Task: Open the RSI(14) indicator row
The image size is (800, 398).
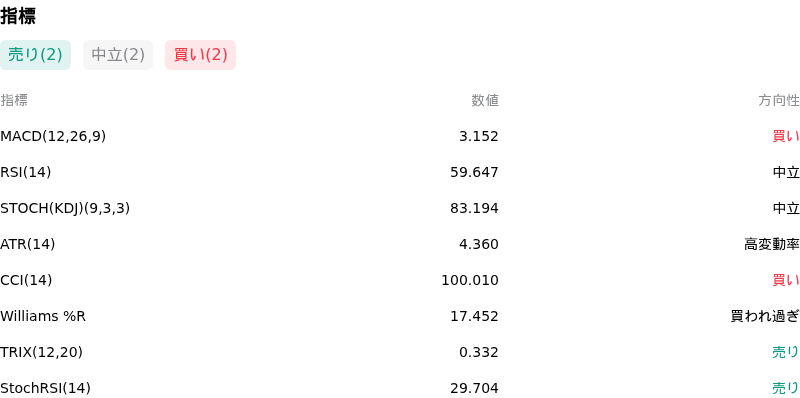Action: [x=400, y=172]
